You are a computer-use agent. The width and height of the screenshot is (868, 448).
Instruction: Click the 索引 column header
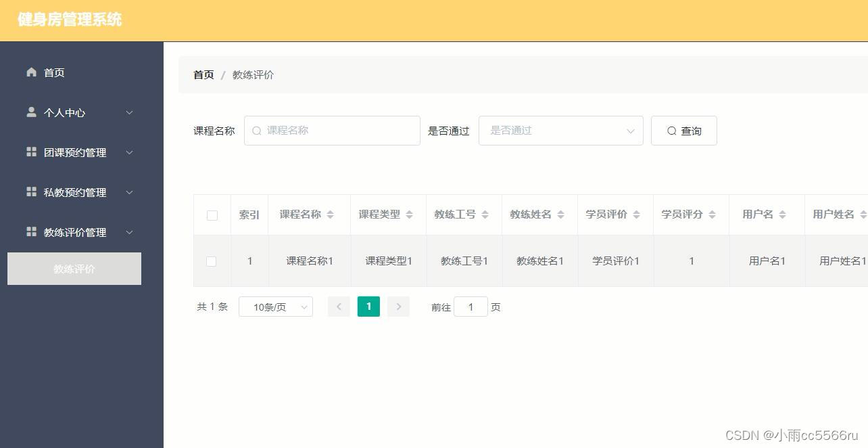[x=249, y=215]
